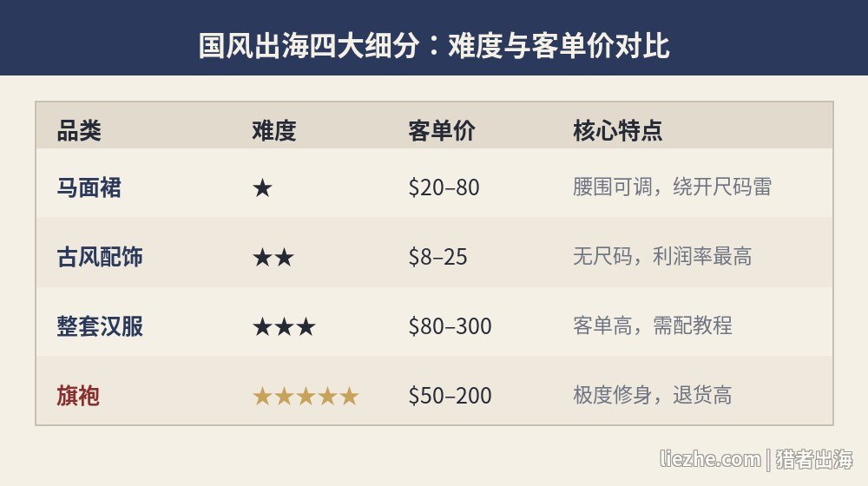The height and width of the screenshot is (486, 868).
Task: Click the $20–80 price cell
Action: 444,187
